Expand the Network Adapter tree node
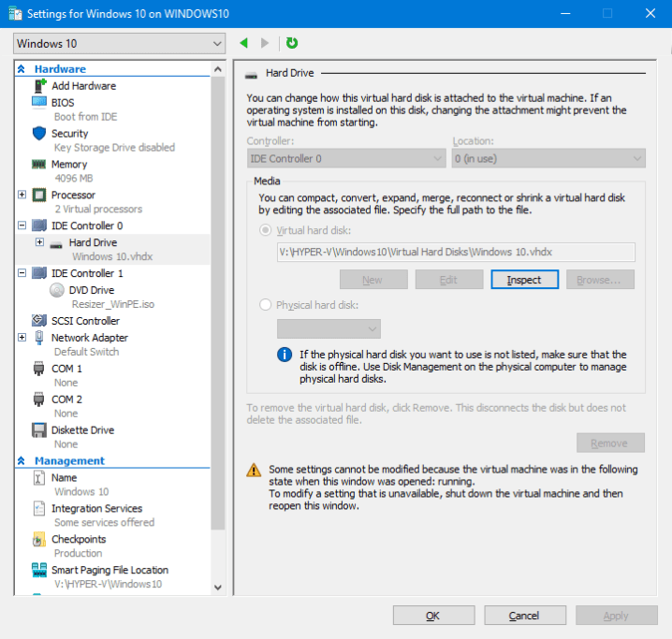The image size is (672, 639). (22, 338)
